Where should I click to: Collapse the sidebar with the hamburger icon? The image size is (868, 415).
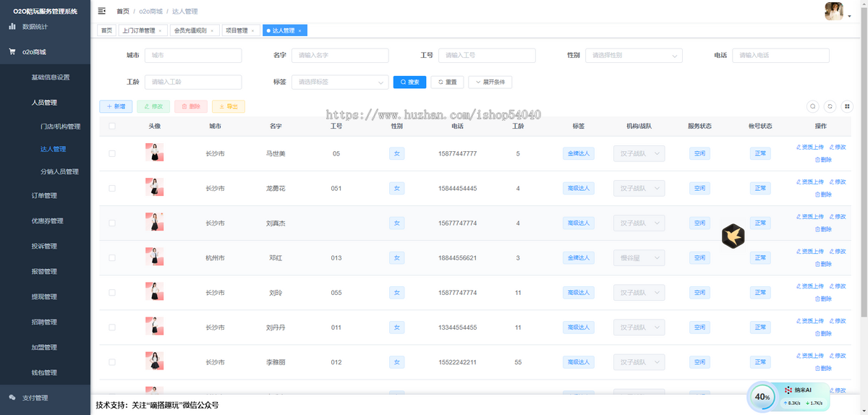coord(101,11)
